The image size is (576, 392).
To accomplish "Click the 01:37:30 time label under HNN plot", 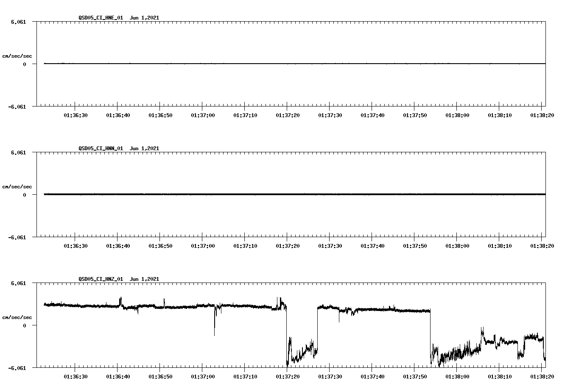I will pyautogui.click(x=330, y=246).
